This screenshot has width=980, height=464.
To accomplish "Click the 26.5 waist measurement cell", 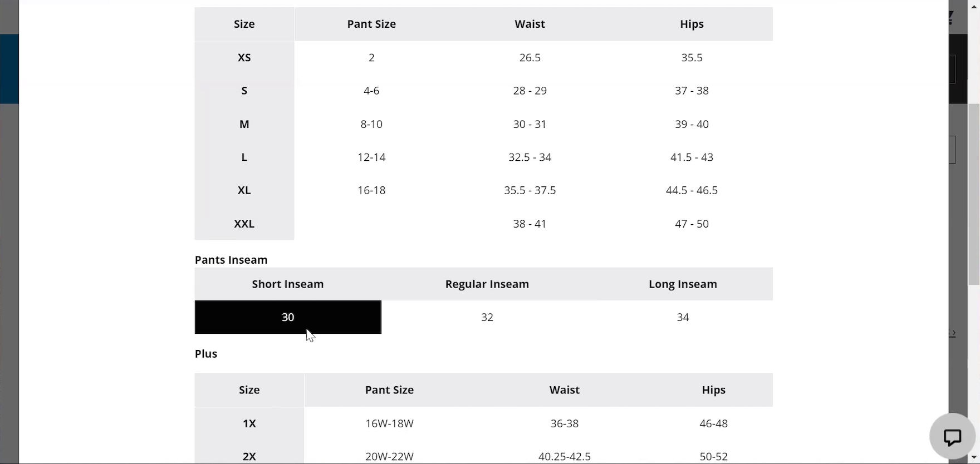I will [530, 57].
